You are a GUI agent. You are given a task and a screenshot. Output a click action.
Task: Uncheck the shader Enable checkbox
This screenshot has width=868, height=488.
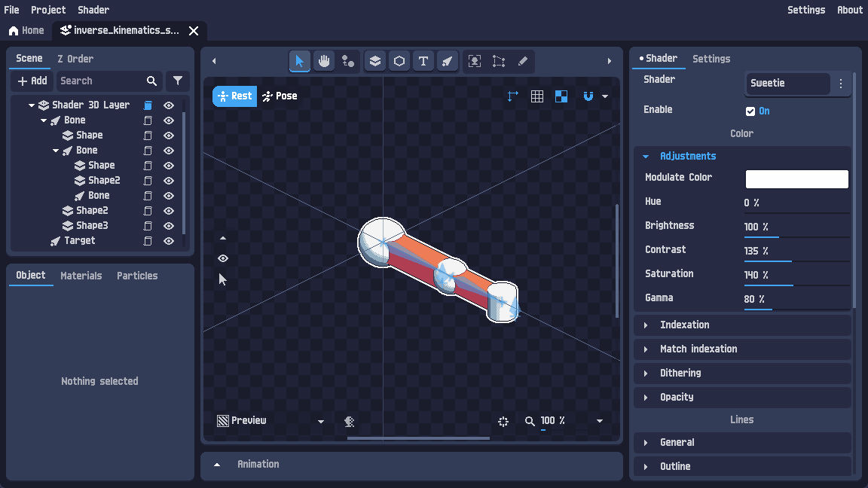pos(750,111)
